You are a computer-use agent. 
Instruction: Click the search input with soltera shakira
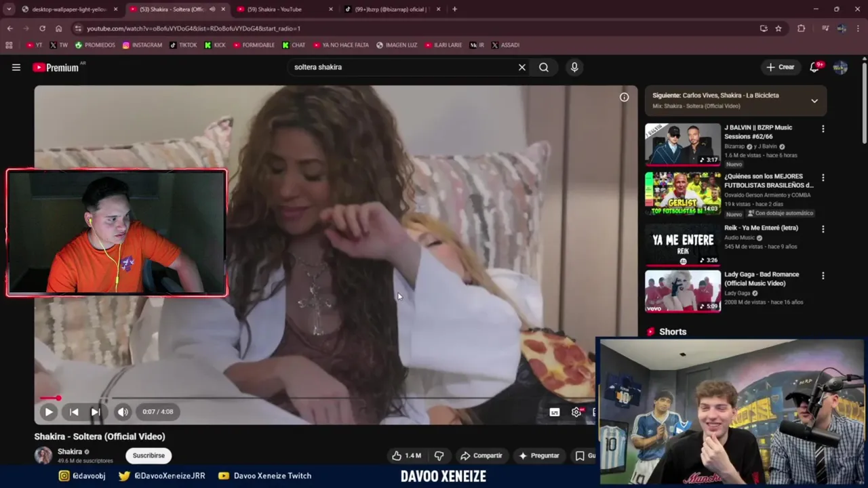click(402, 67)
